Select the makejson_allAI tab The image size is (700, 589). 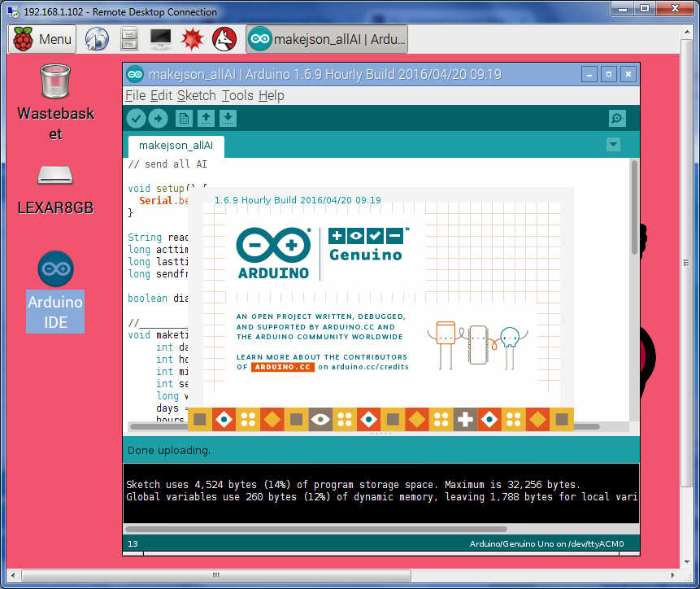click(x=176, y=146)
